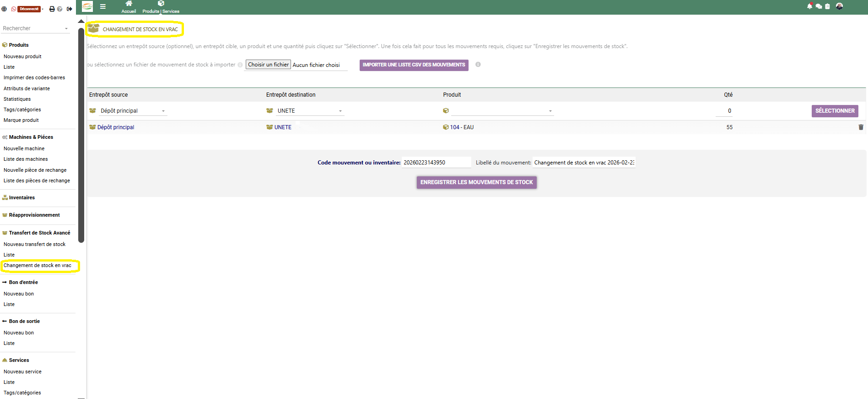Open Liste des machines
This screenshot has height=399, width=868.
(x=26, y=159)
